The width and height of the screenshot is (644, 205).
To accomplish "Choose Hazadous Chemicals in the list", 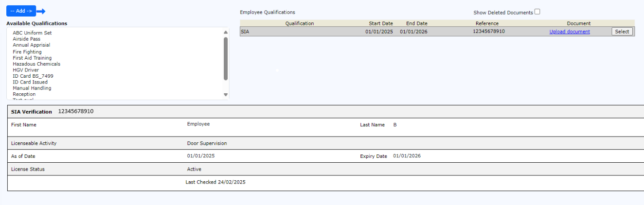I will (x=36, y=64).
